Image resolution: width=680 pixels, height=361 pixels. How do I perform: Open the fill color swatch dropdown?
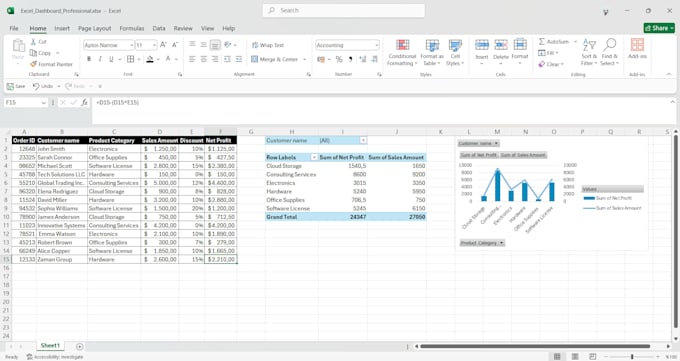(x=158, y=59)
